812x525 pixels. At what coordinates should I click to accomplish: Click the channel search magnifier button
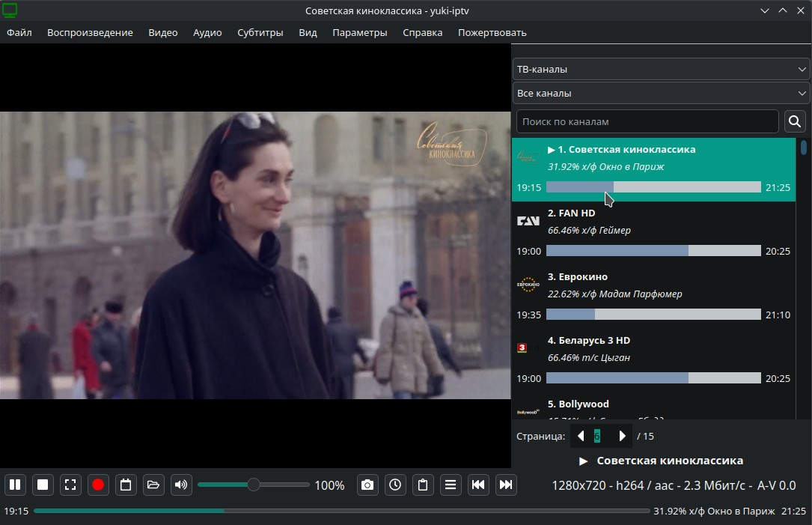click(795, 121)
